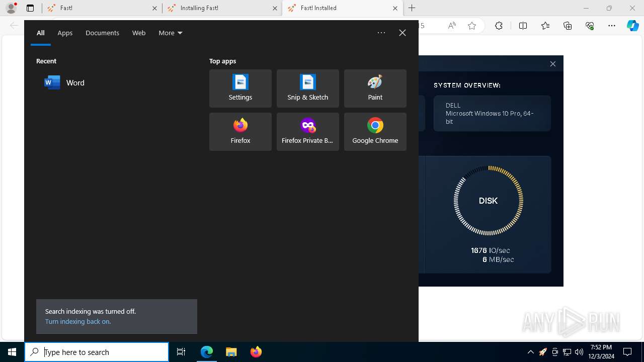
Task: Click the DISK usage gauge
Action: tap(488, 201)
